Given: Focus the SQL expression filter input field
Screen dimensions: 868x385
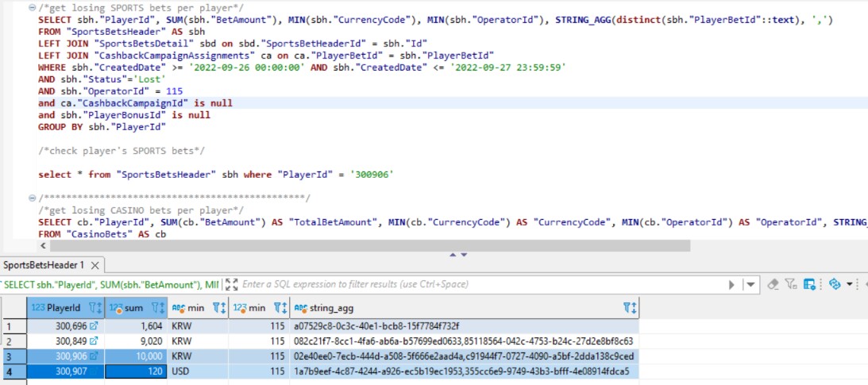Looking at the screenshot, I should pos(481,284).
